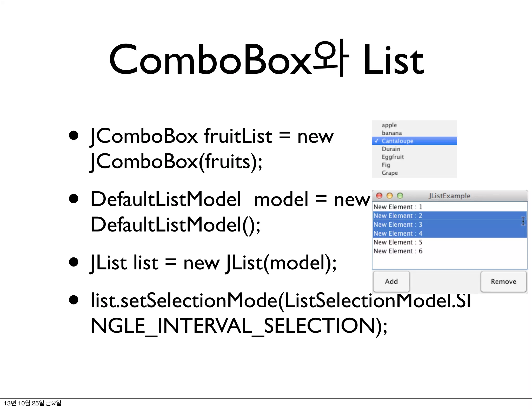Click the Add button
This screenshot has width=532, height=409.
click(x=391, y=282)
